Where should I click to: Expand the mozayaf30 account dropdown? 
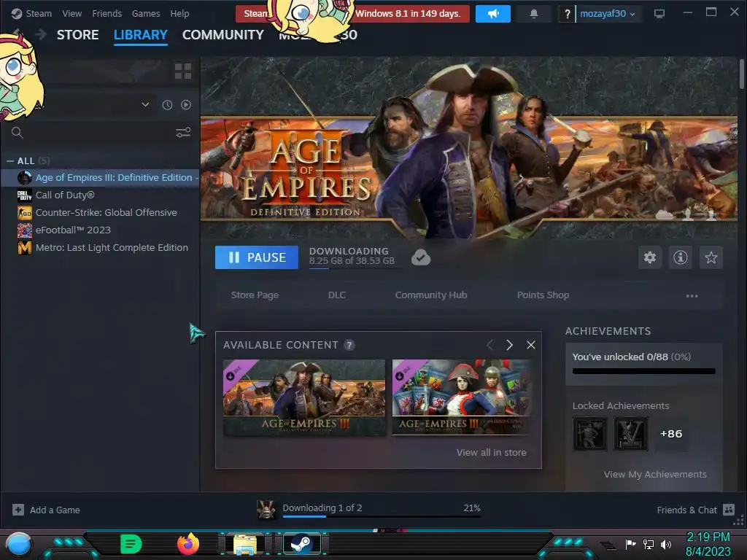click(607, 14)
